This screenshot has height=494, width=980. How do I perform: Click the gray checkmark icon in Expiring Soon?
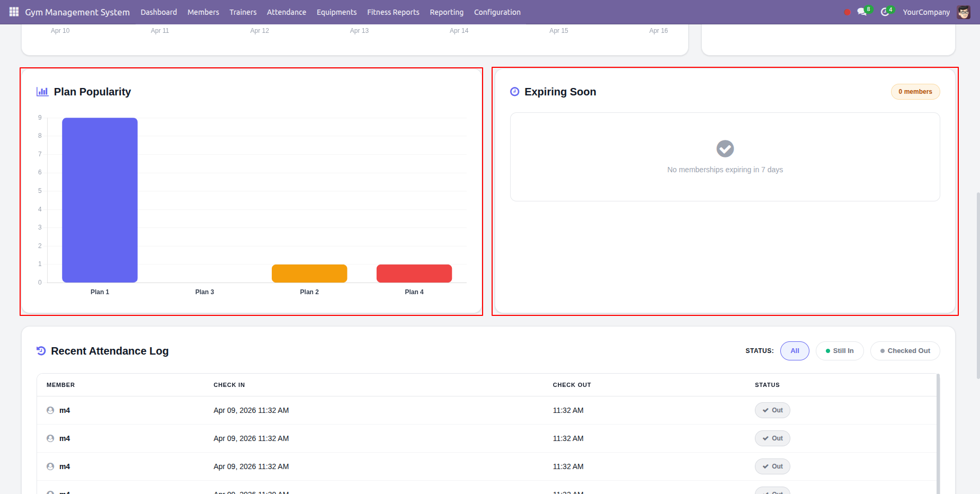pyautogui.click(x=725, y=148)
